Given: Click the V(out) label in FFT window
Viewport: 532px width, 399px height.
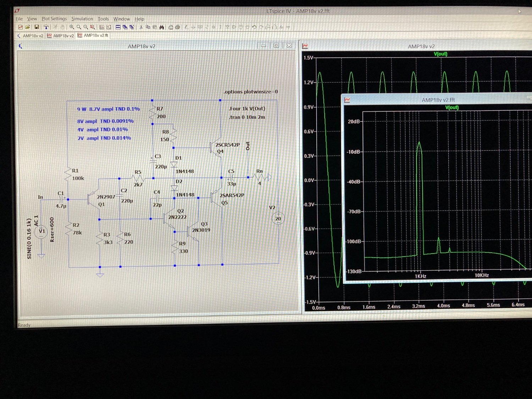Looking at the screenshot, I should (x=452, y=107).
